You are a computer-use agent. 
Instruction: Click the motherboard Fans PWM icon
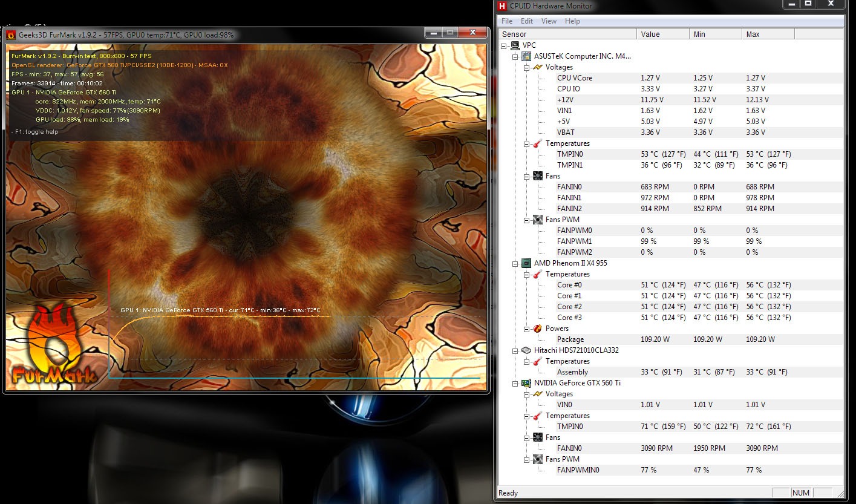(x=537, y=220)
